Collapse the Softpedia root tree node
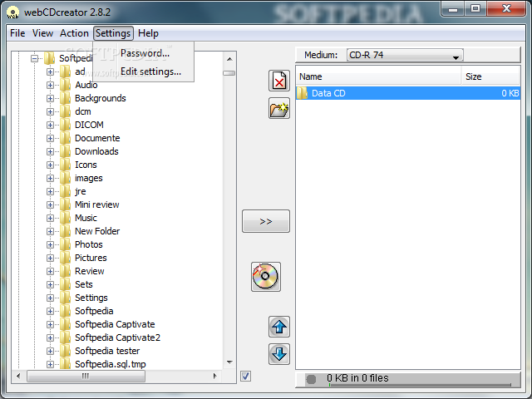Viewport: 532px width, 399px height. [x=34, y=58]
